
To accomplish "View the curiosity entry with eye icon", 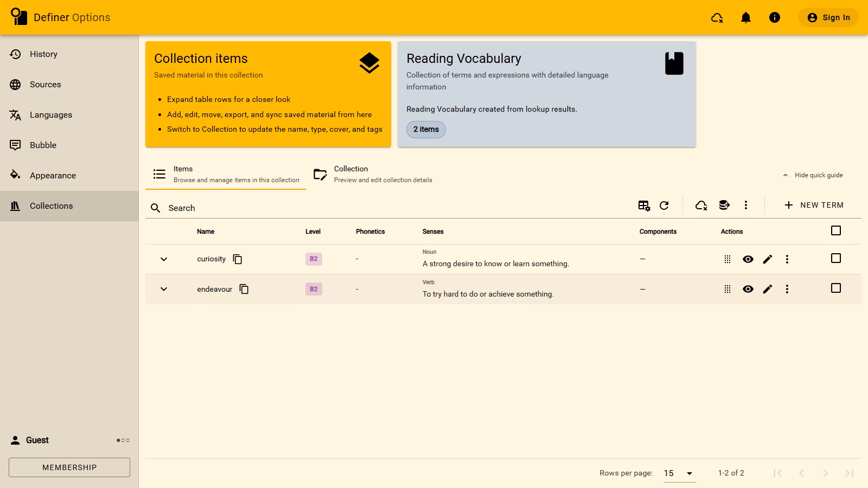I will tap(748, 259).
